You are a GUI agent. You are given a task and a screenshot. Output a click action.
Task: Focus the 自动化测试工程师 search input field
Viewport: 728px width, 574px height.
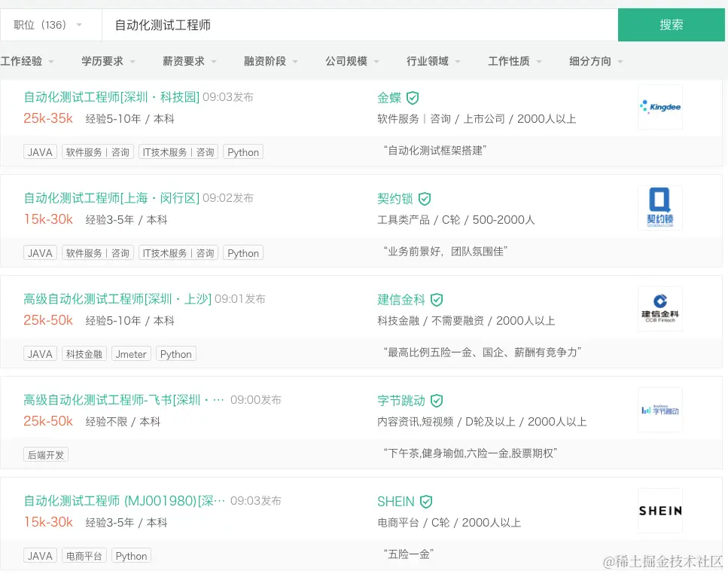[360, 25]
